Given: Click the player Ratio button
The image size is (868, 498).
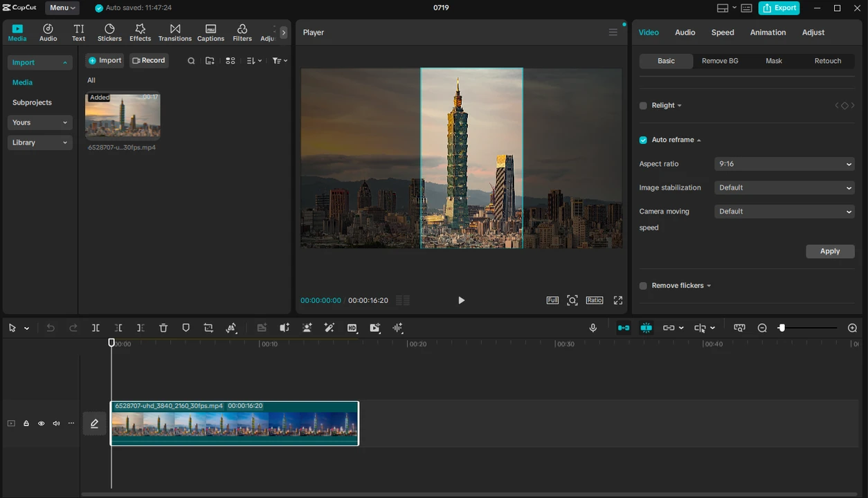Looking at the screenshot, I should click(595, 300).
